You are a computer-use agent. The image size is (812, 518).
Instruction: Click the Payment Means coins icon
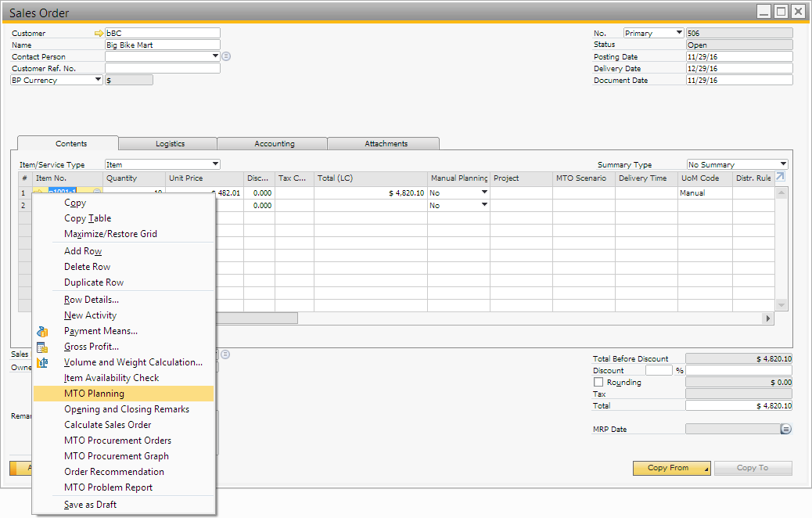(x=42, y=331)
